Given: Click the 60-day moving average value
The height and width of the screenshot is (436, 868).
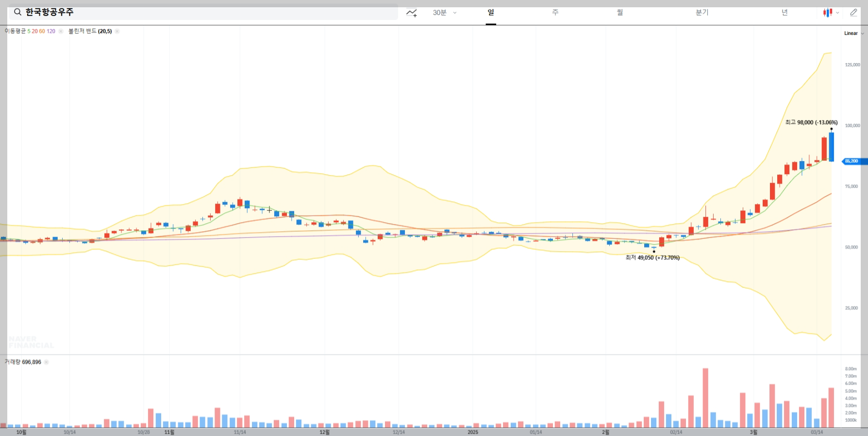Looking at the screenshot, I should coord(42,32).
